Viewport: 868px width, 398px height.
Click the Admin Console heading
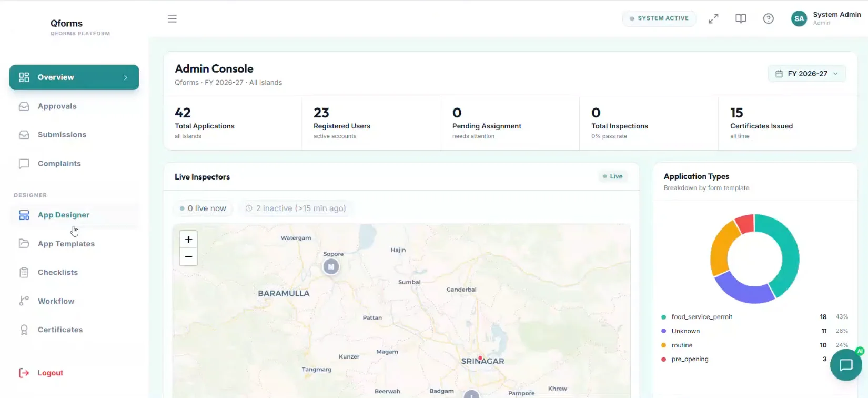214,68
